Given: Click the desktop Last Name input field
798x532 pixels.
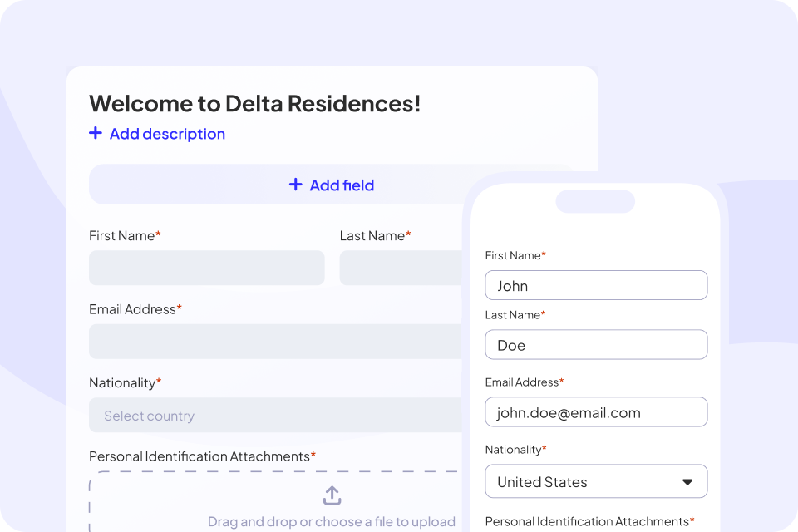Looking at the screenshot, I should (x=401, y=268).
